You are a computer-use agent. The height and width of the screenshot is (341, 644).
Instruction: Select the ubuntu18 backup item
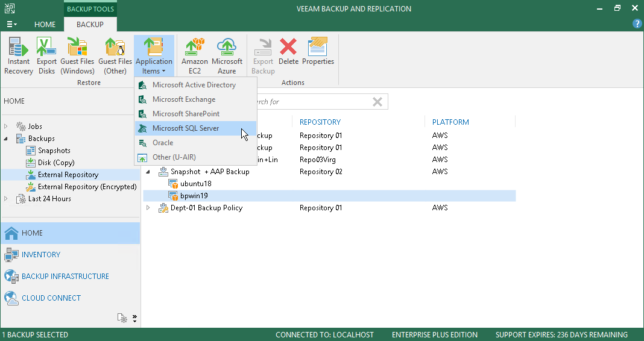[329, 183]
